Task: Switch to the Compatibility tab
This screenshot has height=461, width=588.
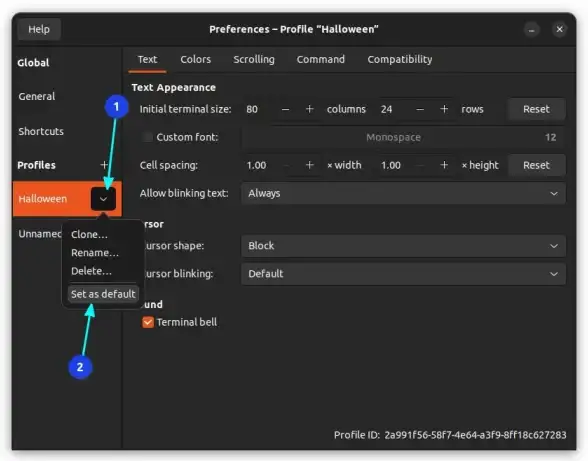Action: (x=399, y=59)
